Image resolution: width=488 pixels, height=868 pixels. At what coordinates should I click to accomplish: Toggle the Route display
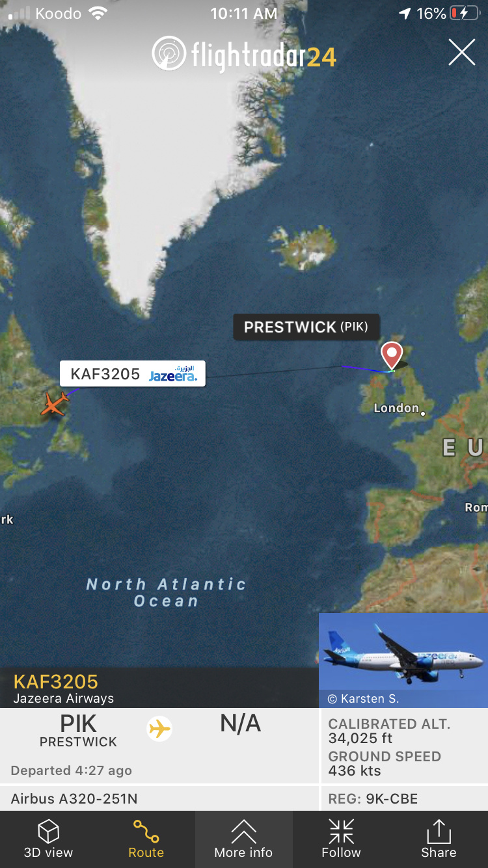coord(146,839)
